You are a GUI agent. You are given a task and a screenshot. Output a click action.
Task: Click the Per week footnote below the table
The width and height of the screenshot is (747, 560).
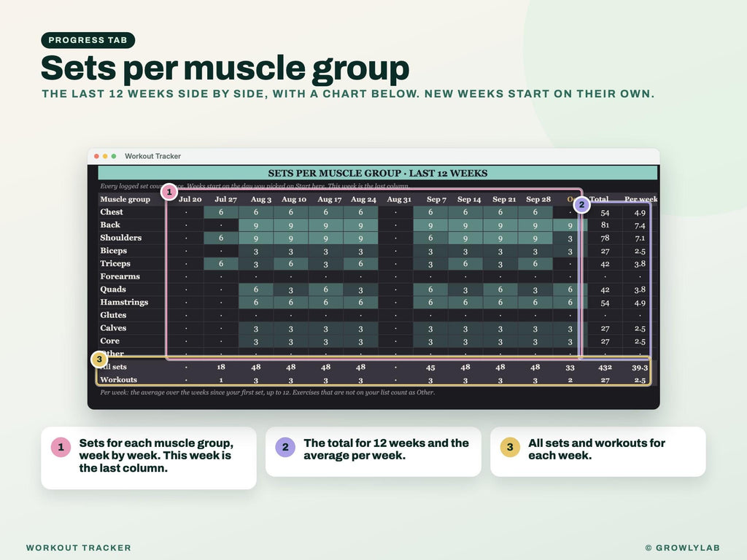(x=267, y=392)
